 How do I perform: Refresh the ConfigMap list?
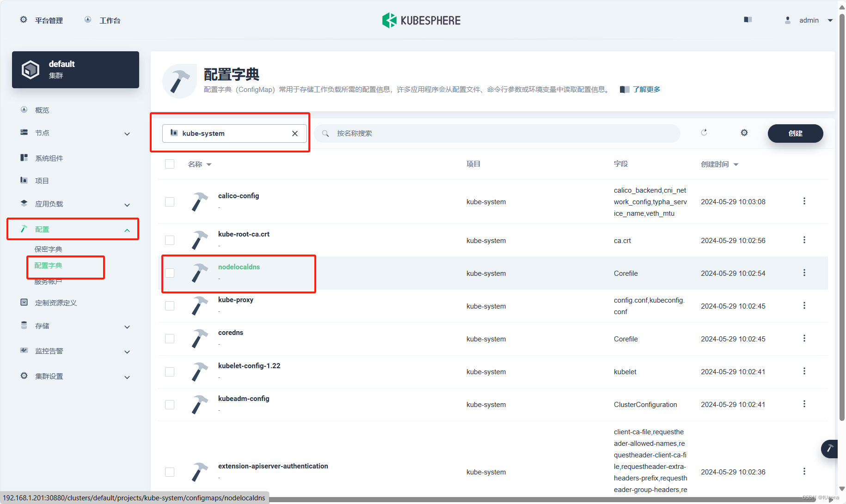(x=704, y=133)
